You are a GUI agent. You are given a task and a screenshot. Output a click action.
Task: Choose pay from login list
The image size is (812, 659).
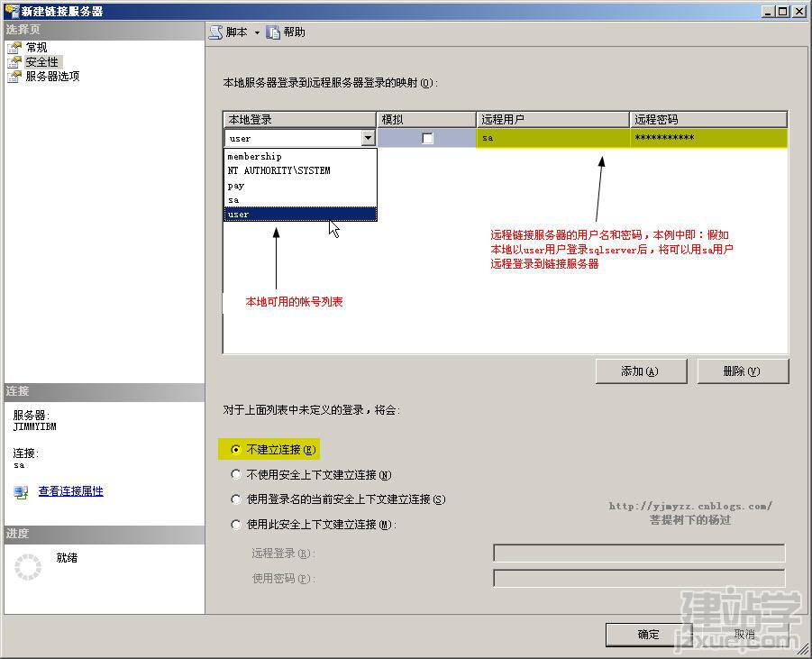click(x=300, y=185)
